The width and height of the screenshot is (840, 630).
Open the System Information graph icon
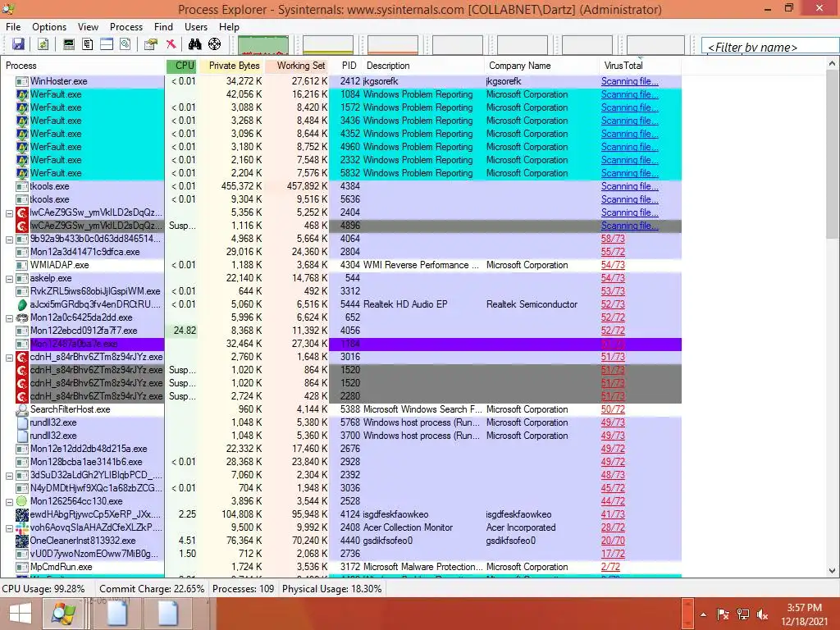click(x=69, y=44)
